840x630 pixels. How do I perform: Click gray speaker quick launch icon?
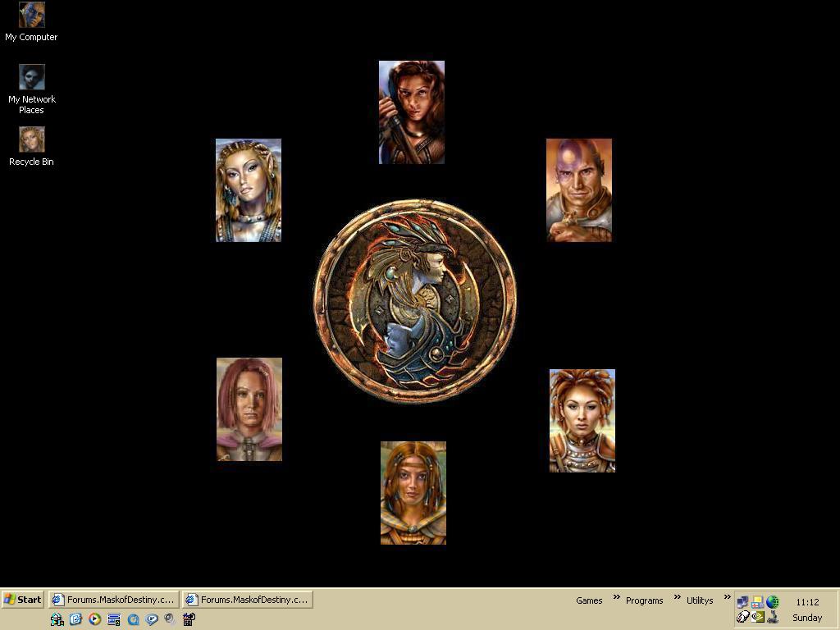pyautogui.click(x=170, y=619)
